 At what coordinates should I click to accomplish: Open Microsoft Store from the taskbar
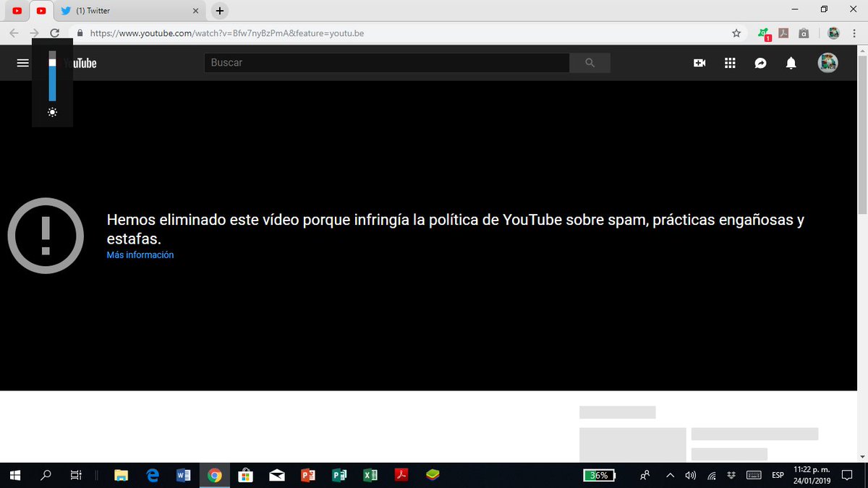tap(246, 475)
